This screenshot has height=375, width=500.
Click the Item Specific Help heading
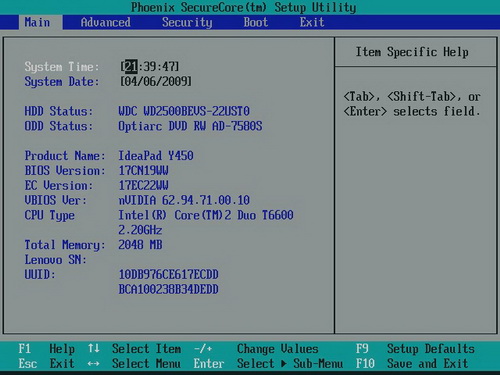[x=412, y=52]
